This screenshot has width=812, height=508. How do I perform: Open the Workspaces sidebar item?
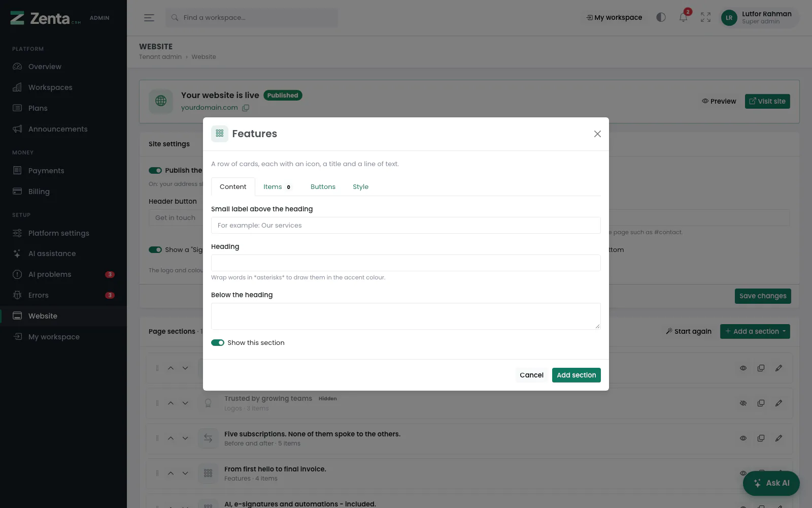point(63,87)
